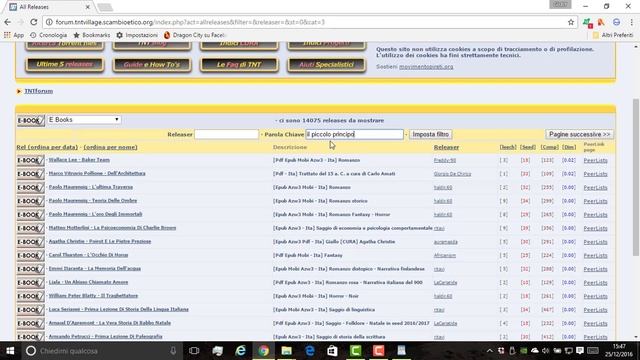
Task: Bookmark page with star icon in address bar
Action: pyautogui.click(x=571, y=22)
